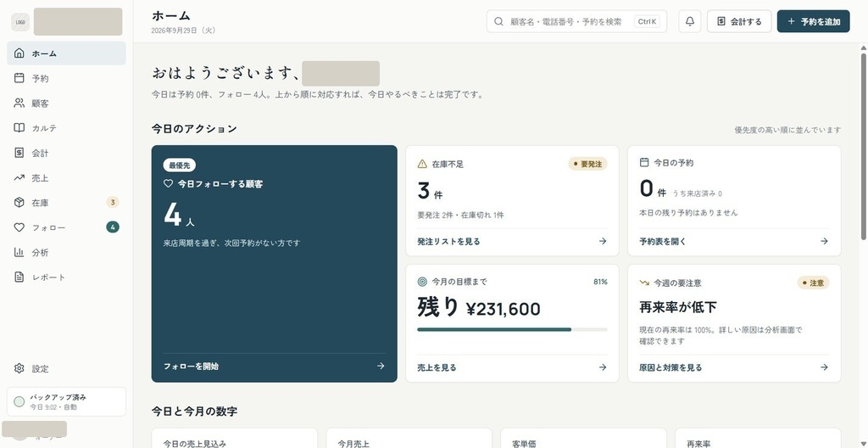Click the calendar icon on 今日の予約 card
Viewport: 868px width, 448px height.
click(x=644, y=162)
